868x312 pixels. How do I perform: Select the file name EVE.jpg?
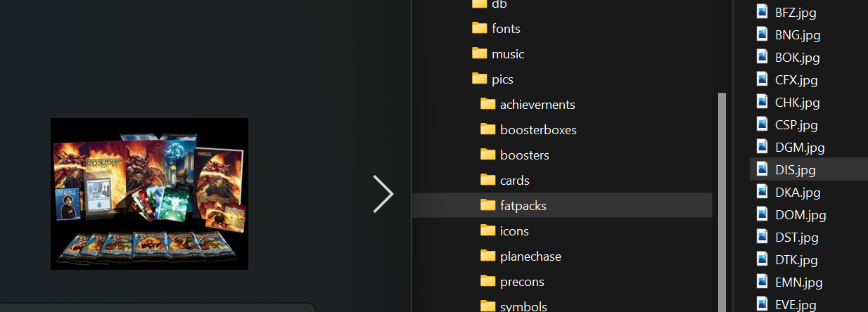click(x=796, y=304)
